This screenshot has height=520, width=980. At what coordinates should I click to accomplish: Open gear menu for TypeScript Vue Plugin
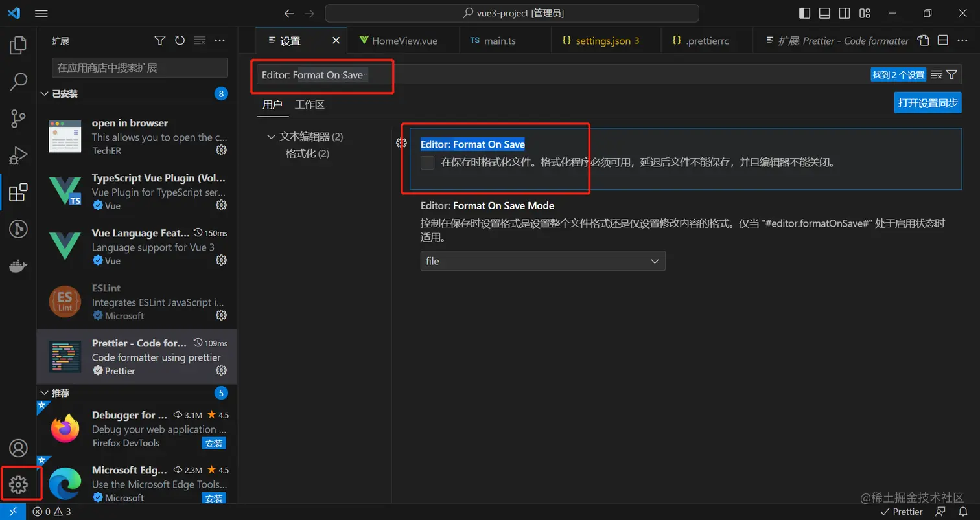pyautogui.click(x=221, y=205)
